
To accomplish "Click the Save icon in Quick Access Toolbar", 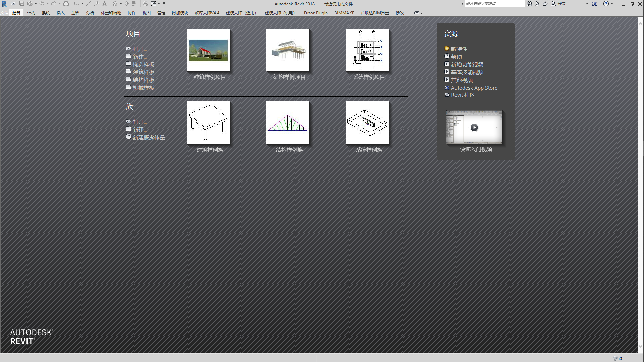I will [21, 4].
